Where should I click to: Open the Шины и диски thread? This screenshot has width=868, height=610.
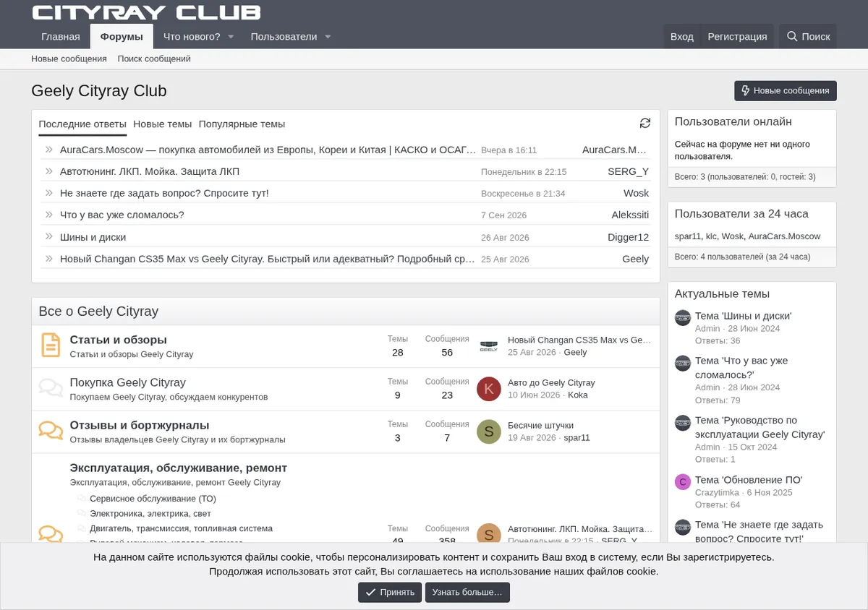pyautogui.click(x=93, y=237)
